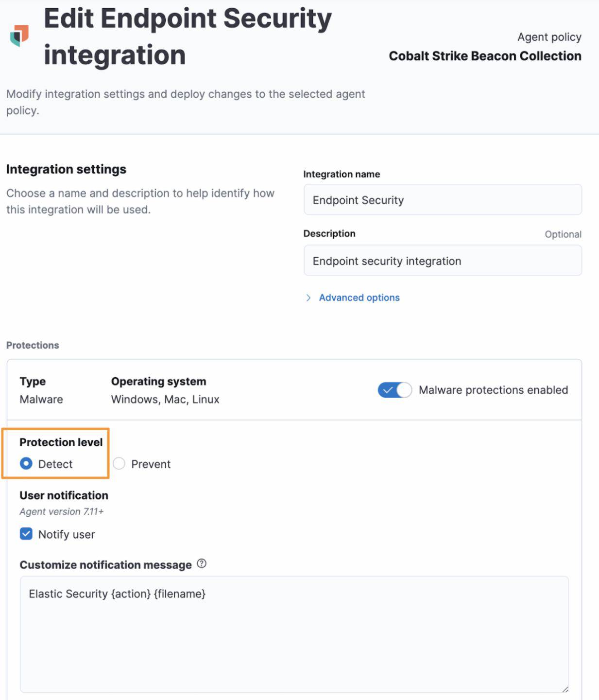Choose the Prevent protection level radio

coord(119,464)
